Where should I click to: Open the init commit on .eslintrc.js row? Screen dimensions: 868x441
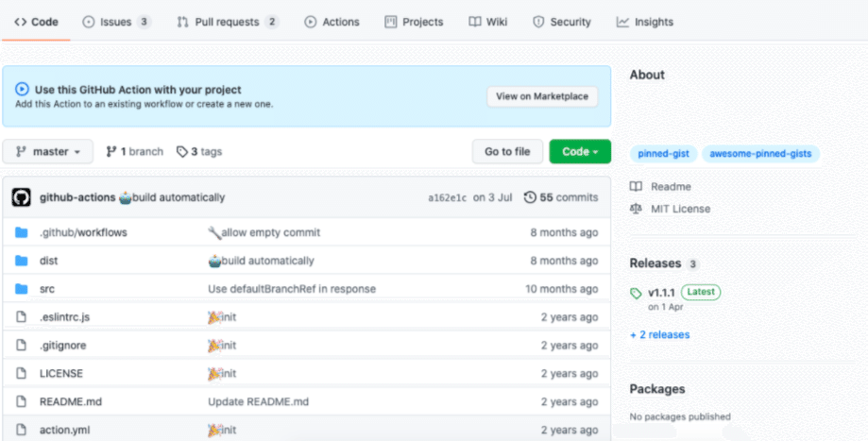[x=229, y=317]
